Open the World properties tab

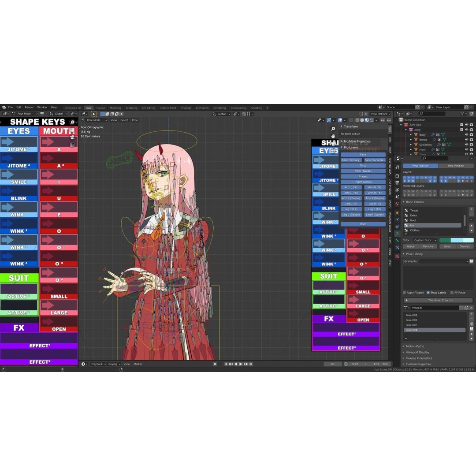point(398,204)
